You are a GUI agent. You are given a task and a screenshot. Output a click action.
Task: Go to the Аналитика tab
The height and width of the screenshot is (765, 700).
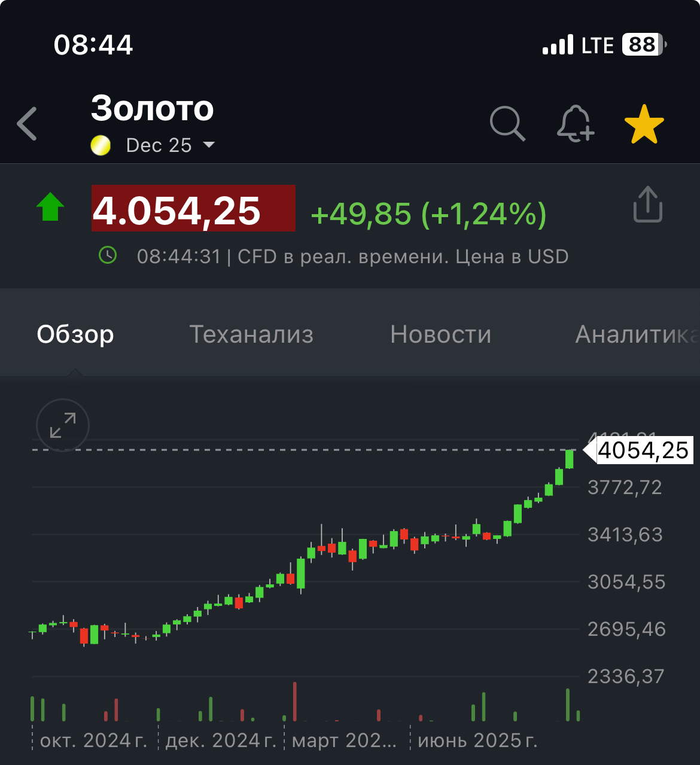click(635, 334)
